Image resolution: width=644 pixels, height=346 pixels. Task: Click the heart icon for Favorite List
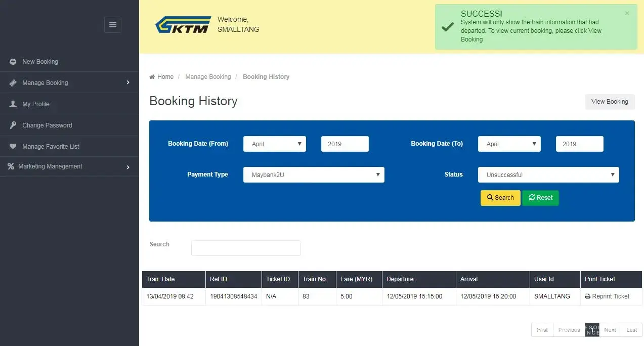tap(13, 147)
